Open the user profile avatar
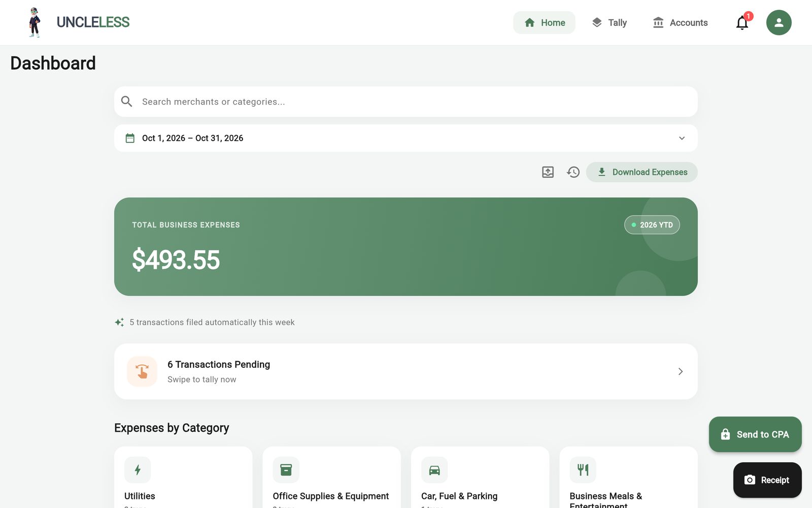This screenshot has height=508, width=812. click(779, 23)
